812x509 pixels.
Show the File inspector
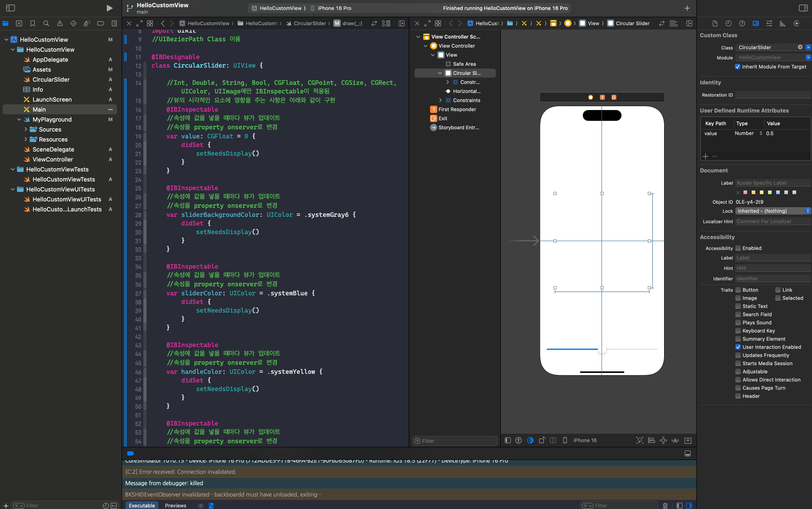715,24
